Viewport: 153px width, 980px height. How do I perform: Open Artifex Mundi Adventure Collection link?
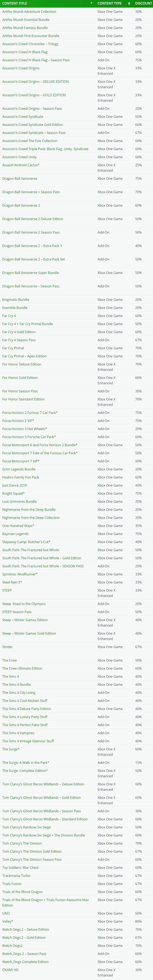pos(29,12)
